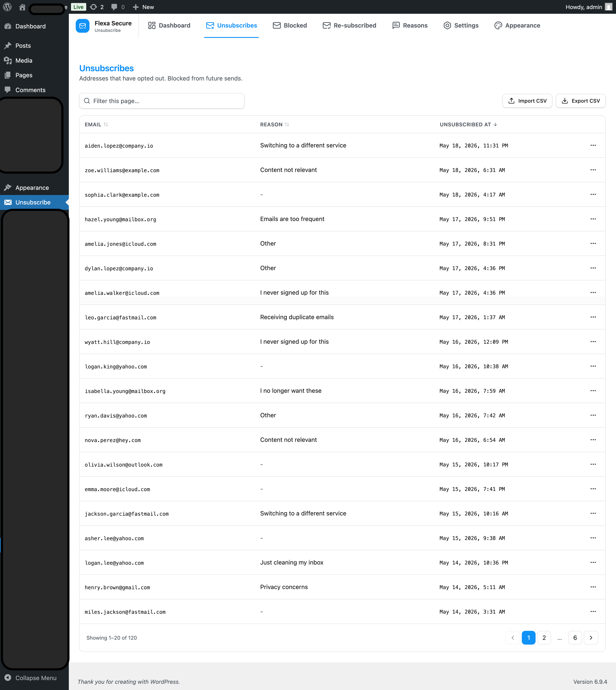Click the Flexa Secure envelope logo

point(83,26)
